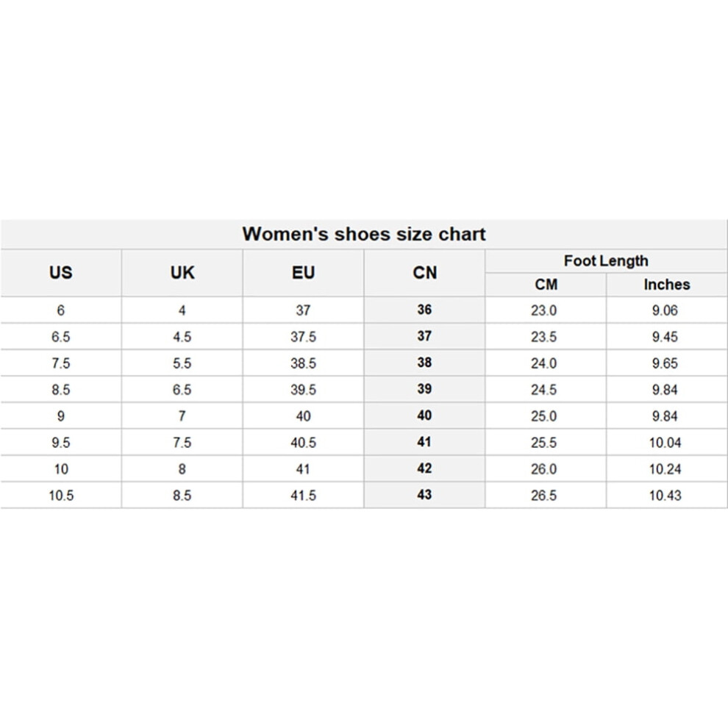Click the Inches subheader cell
This screenshot has height=728, width=728.
click(x=667, y=284)
